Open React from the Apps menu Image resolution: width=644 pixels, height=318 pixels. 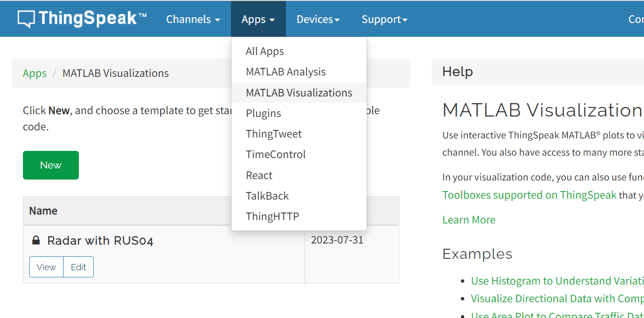click(299, 175)
